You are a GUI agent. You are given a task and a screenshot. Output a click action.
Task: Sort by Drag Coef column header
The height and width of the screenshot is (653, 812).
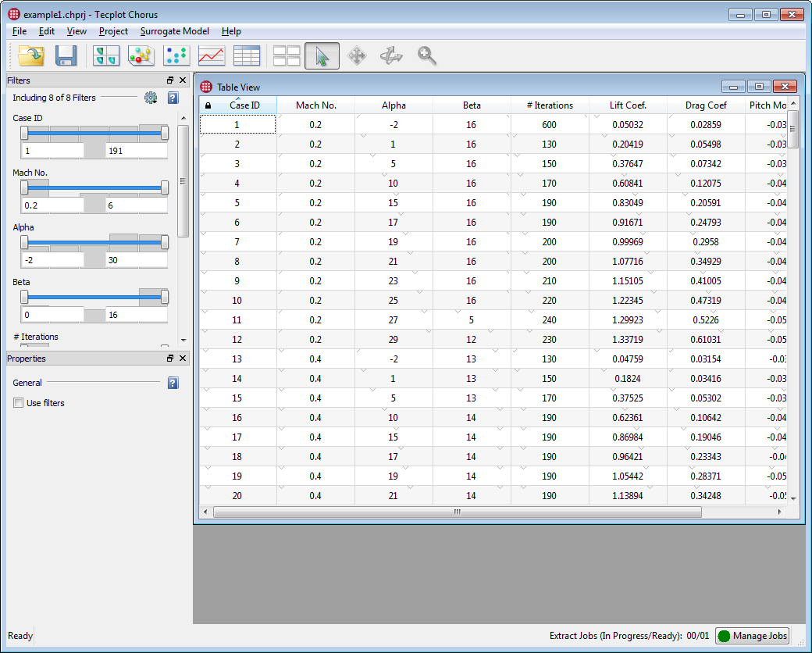706,105
